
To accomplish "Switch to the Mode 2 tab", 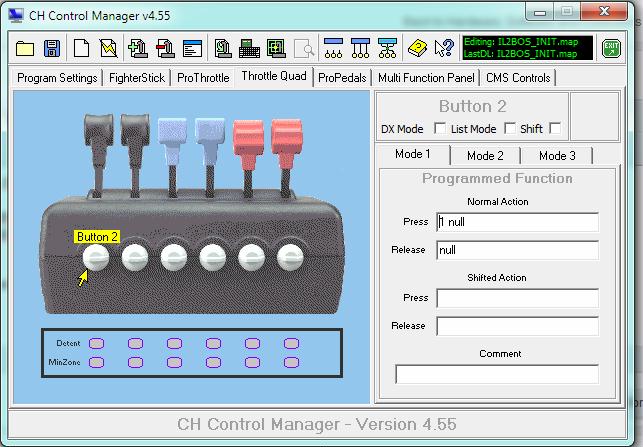I will (485, 156).
